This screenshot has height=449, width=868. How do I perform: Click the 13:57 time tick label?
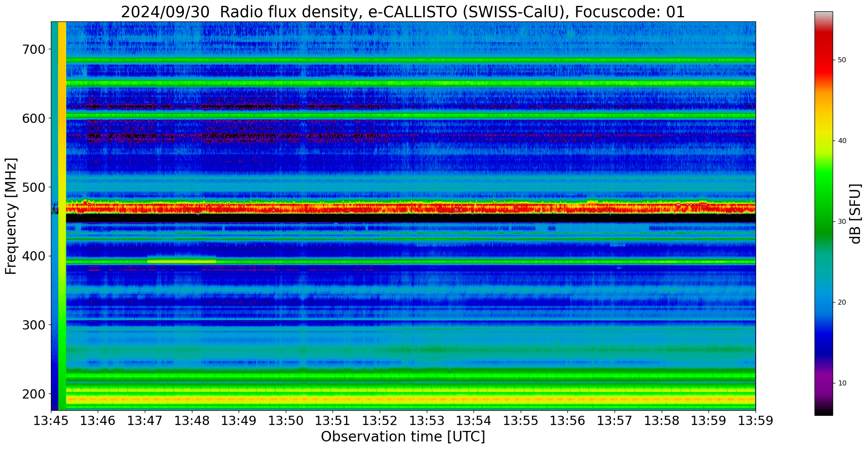[x=615, y=421]
